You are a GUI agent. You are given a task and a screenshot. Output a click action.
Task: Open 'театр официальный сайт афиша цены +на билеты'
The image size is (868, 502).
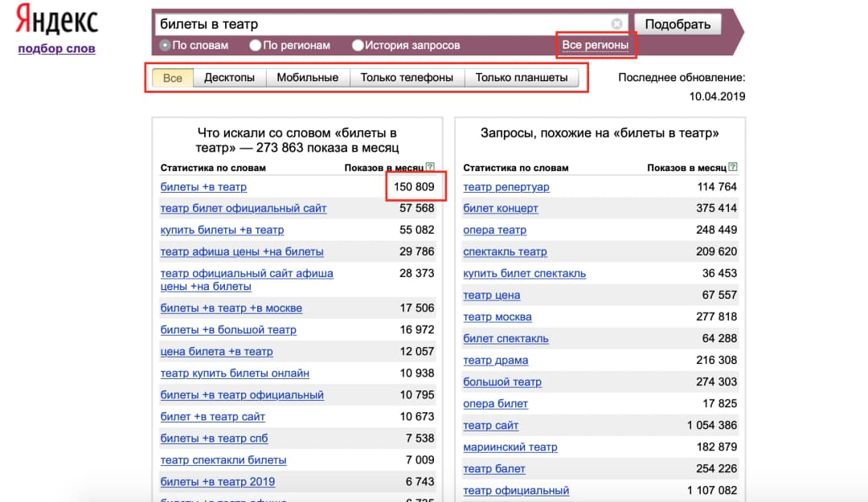(x=247, y=280)
